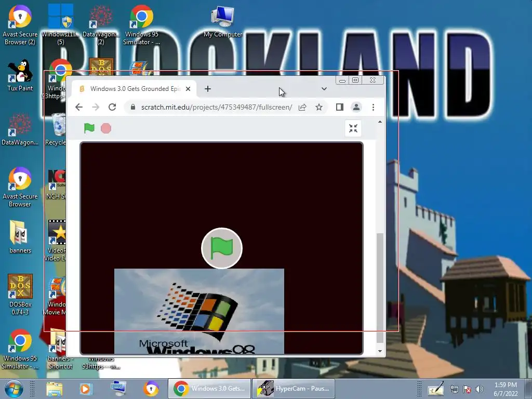Open Chrome three-dot menu
Image resolution: width=532 pixels, height=399 pixels.
click(373, 107)
